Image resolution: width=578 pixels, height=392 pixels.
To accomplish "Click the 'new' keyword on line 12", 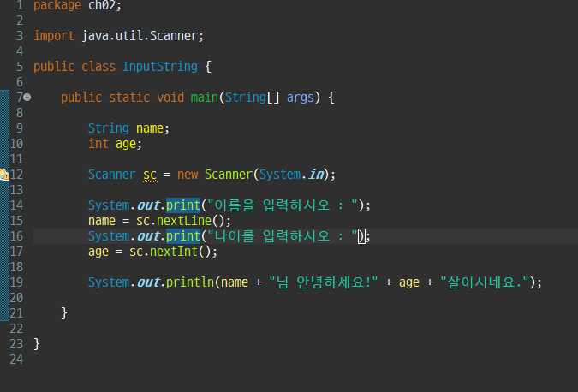I will coord(188,175).
